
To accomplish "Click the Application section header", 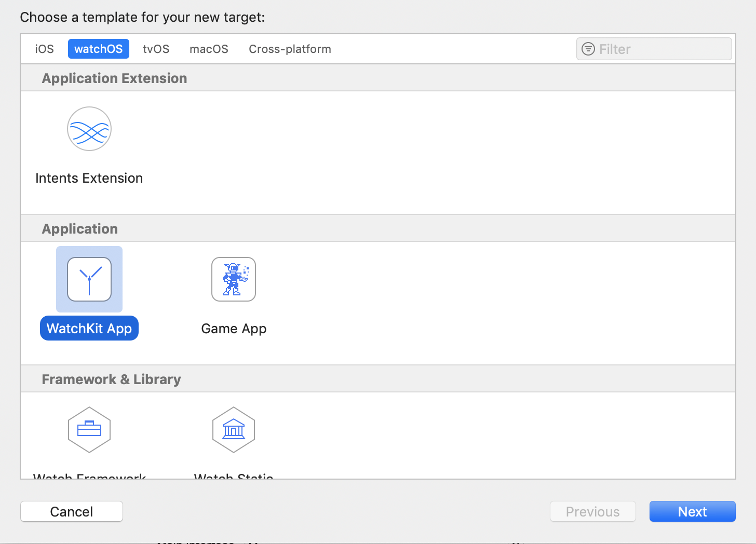I will point(378,228).
